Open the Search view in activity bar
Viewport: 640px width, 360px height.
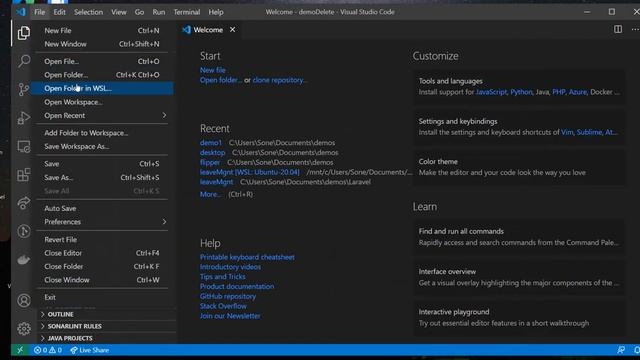tap(24, 61)
